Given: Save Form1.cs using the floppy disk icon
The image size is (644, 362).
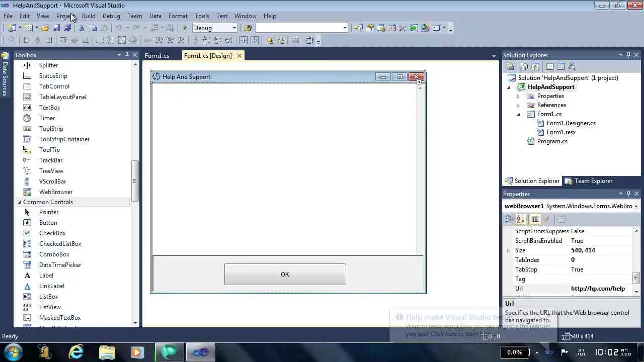Looking at the screenshot, I should click(56, 28).
